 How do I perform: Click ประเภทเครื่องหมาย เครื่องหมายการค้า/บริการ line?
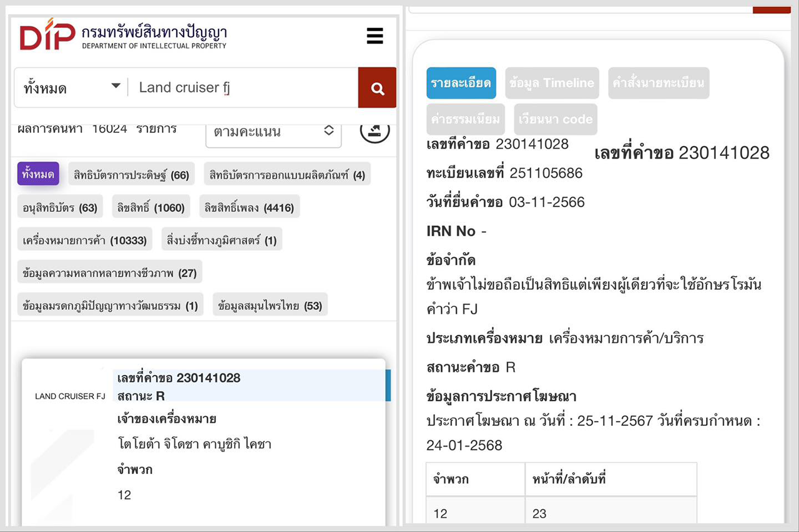coord(565,339)
